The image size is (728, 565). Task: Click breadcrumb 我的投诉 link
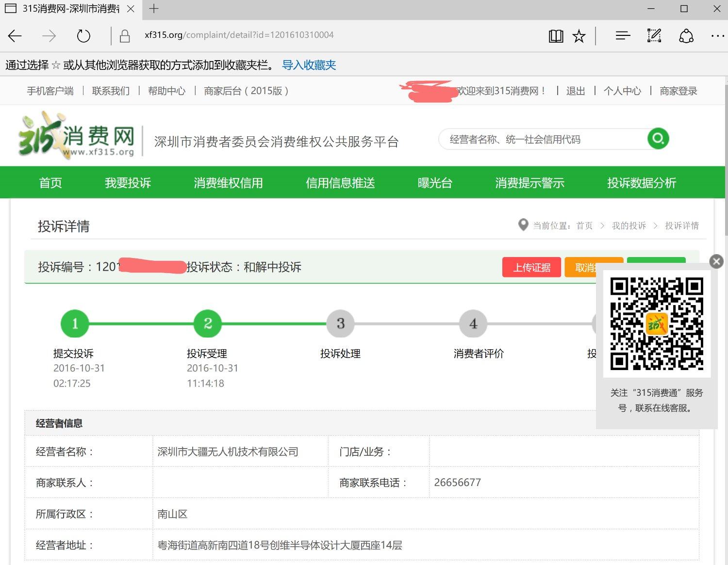point(629,226)
